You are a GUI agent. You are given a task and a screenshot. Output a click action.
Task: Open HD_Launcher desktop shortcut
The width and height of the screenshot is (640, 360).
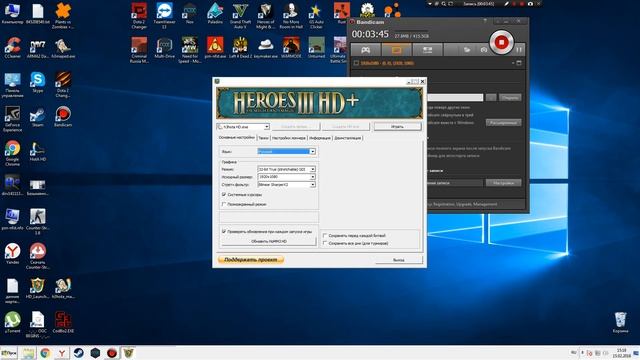click(x=38, y=288)
